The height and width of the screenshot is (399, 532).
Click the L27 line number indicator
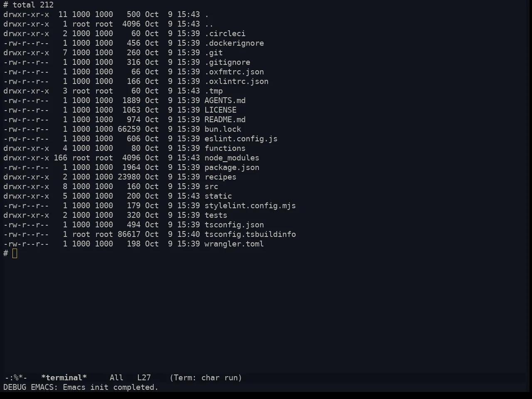tap(144, 378)
